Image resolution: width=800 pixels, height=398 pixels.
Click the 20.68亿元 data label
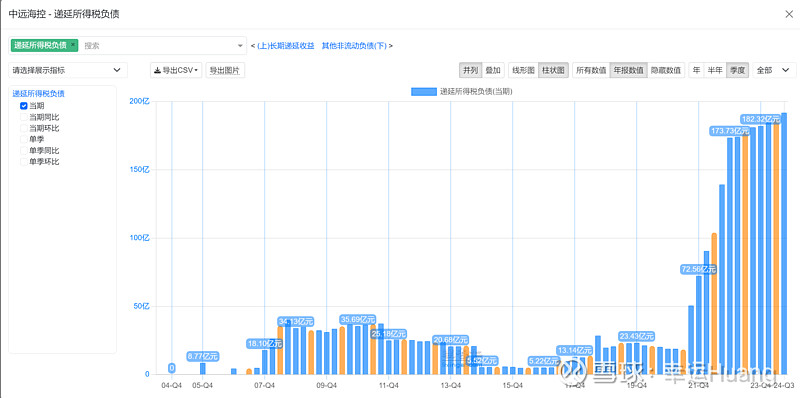tap(451, 340)
